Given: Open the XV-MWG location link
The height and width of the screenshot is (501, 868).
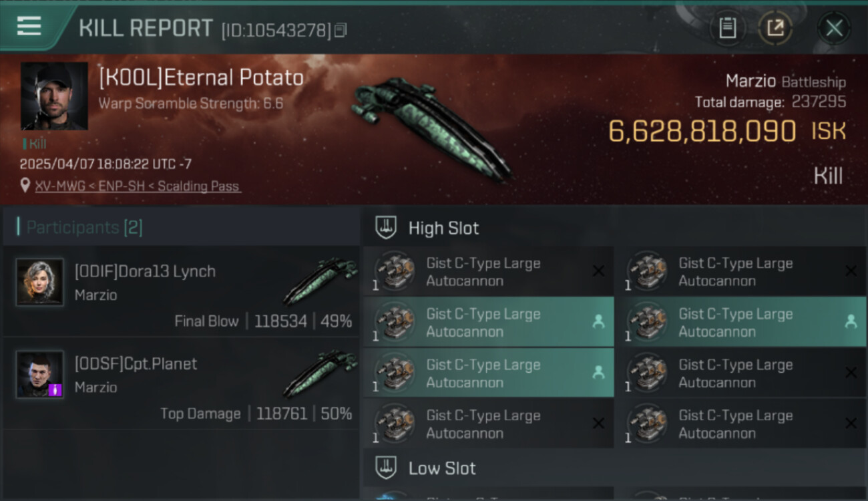Looking at the screenshot, I should coord(138,186).
